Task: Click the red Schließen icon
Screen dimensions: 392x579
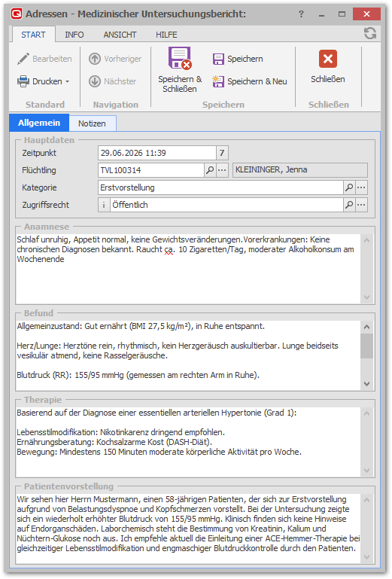Action: click(328, 59)
